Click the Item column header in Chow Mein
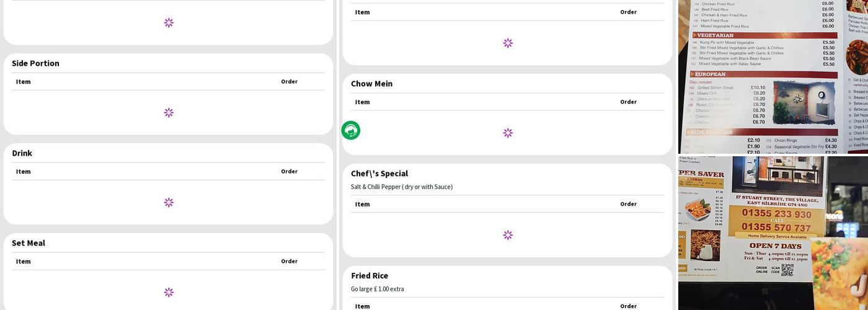868x310 pixels. 363,102
